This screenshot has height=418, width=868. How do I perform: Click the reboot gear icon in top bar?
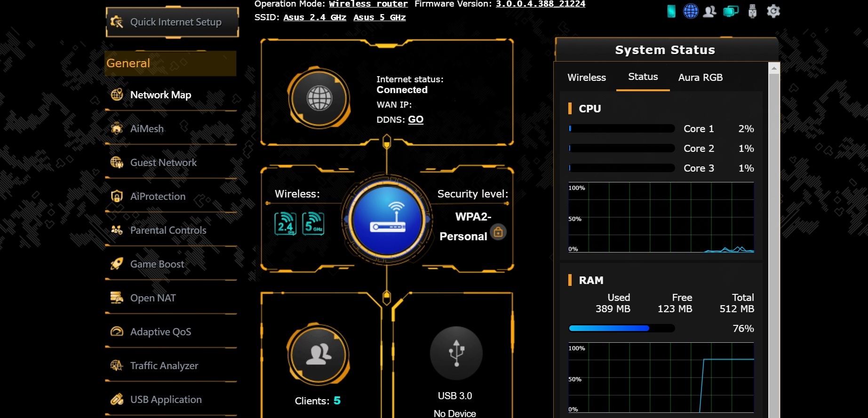tap(773, 11)
